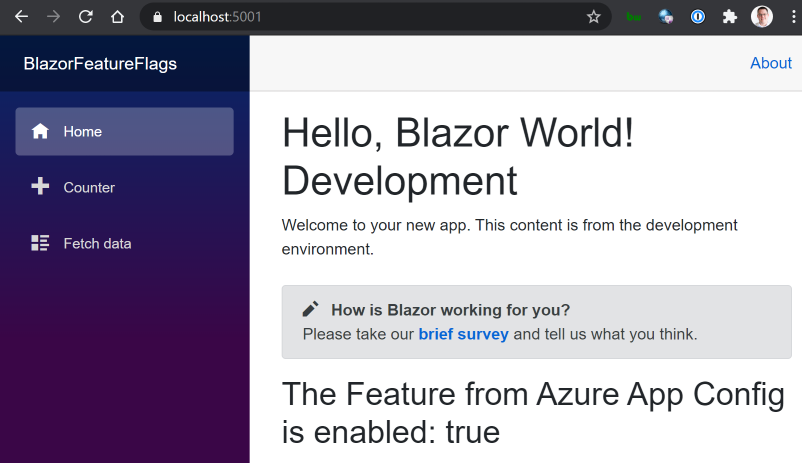802x463 pixels.
Task: Click the plus icon beside Counter
Action: tap(40, 186)
